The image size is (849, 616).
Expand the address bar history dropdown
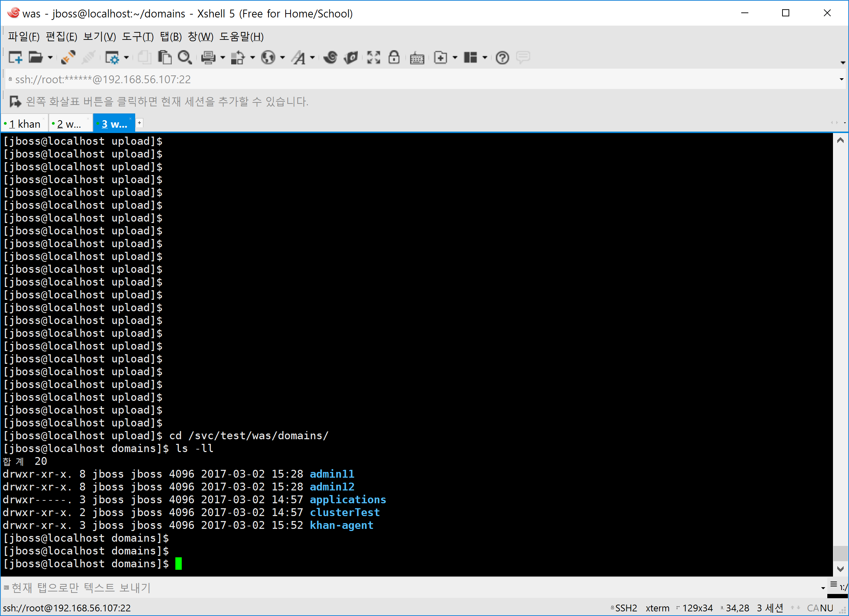coord(841,79)
